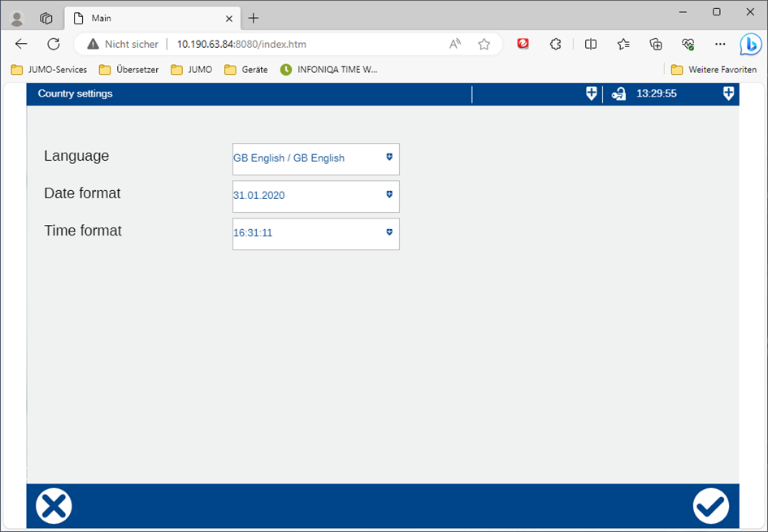This screenshot has height=532, width=768.
Task: Confirm settings with the round checkmark button
Action: click(710, 506)
